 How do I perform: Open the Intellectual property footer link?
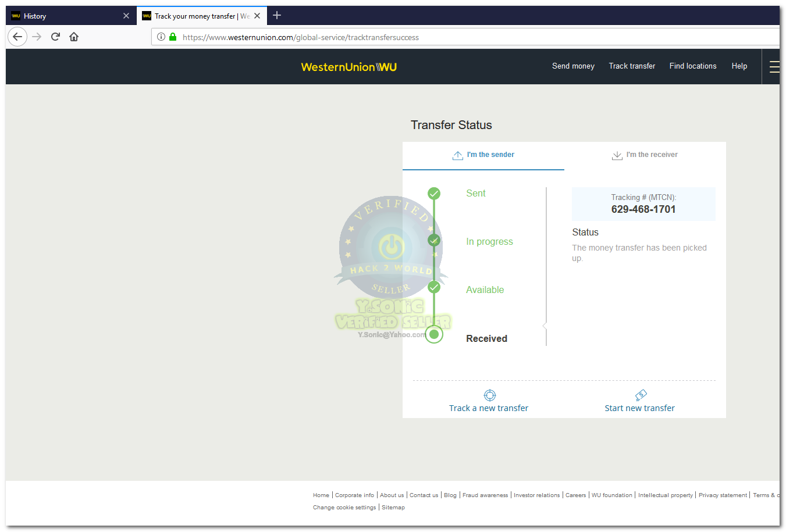666,495
